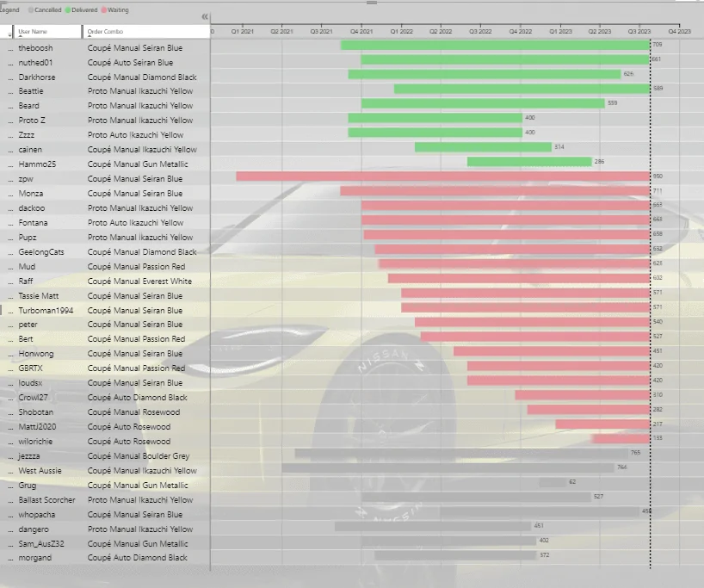This screenshot has height=588, width=704.
Task: Click jezzza's Coupé Manual Boulder Grey order
Action: [x=139, y=456]
